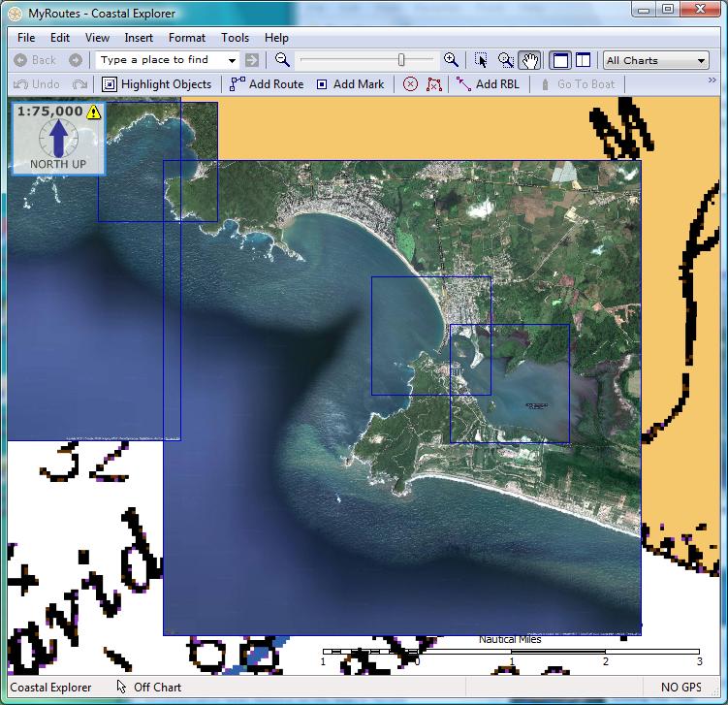Expand the place search dropdown arrow
This screenshot has width=728, height=705.
(x=232, y=60)
